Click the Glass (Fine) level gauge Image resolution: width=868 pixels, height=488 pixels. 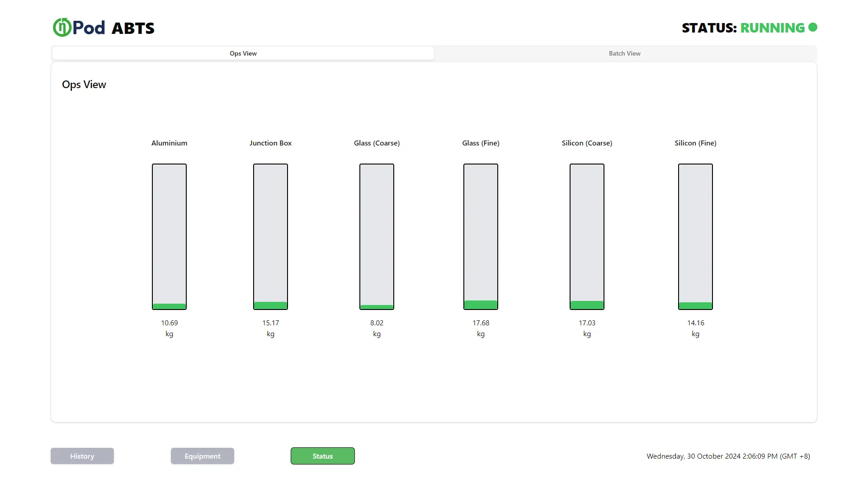[x=481, y=237]
